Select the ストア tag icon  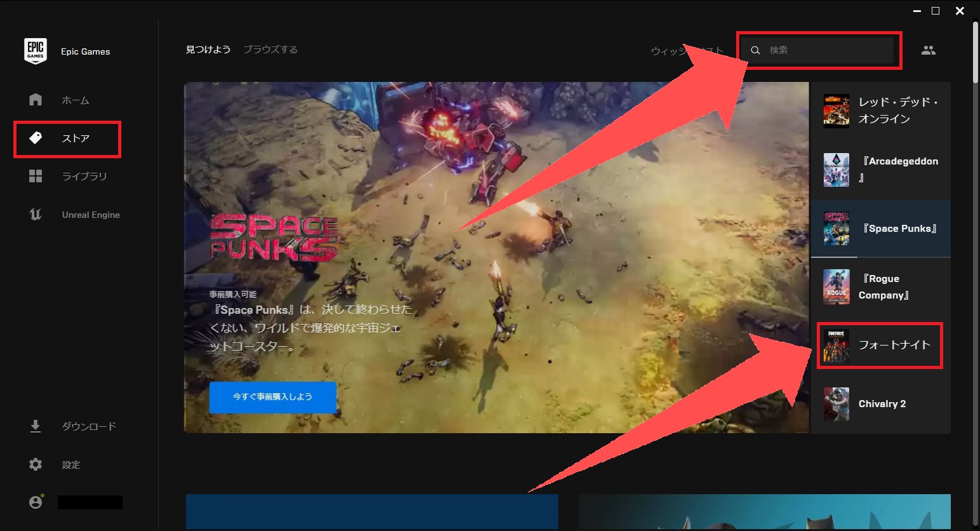tap(36, 138)
